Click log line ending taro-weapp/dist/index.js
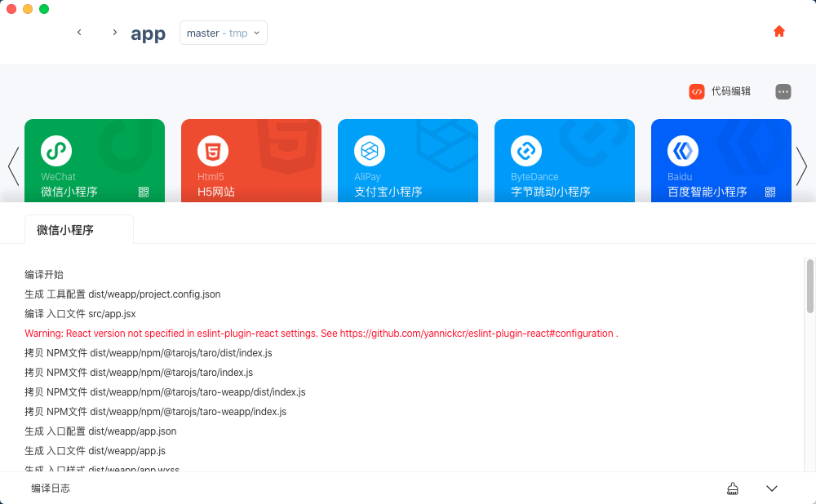Viewport: 816px width, 504px height. coord(165,392)
